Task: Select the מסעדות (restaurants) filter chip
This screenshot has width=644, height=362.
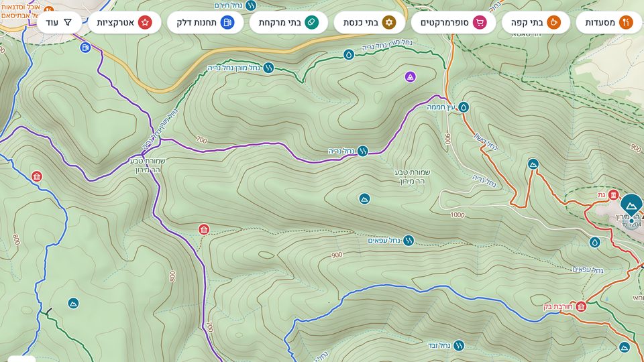Action: click(x=610, y=23)
